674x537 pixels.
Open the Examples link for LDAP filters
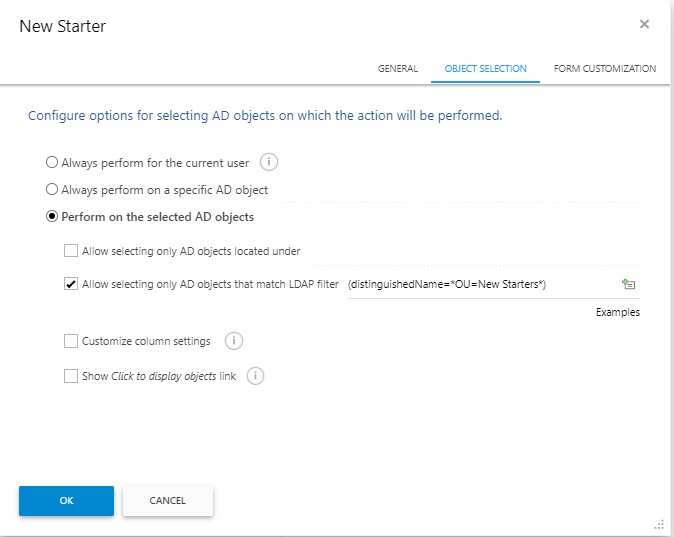(x=618, y=312)
